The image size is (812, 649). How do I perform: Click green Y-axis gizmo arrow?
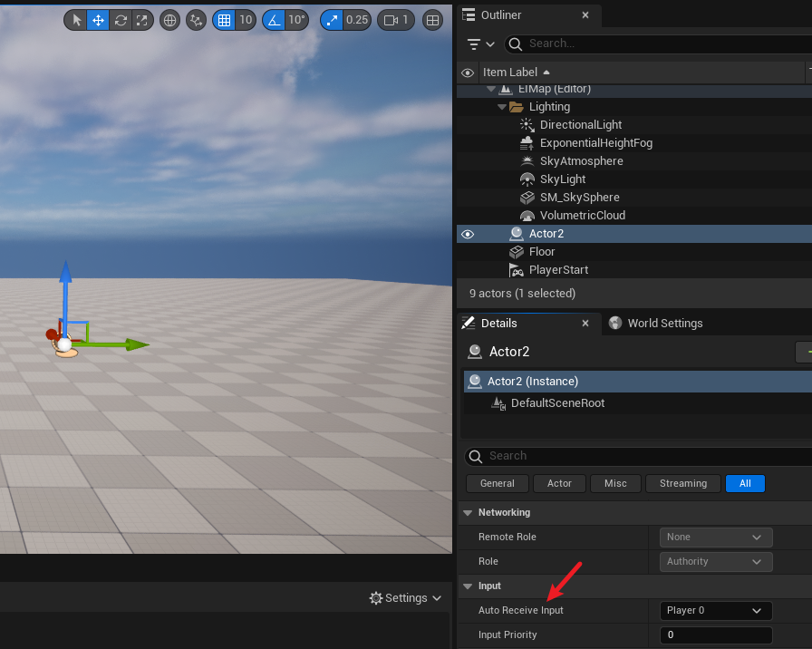137,344
